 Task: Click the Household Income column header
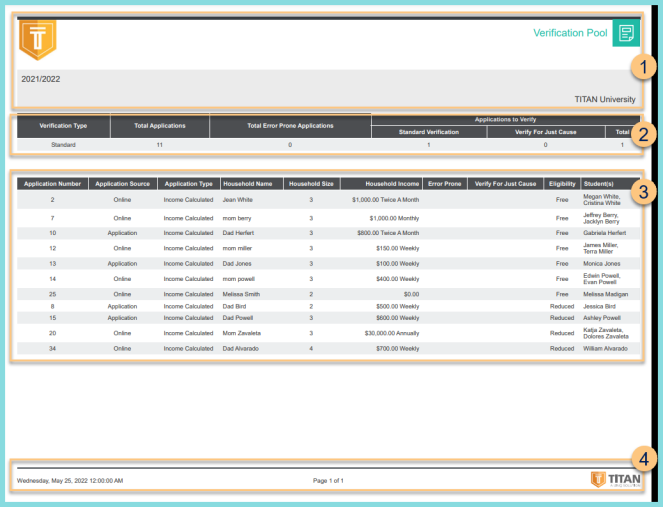381,184
